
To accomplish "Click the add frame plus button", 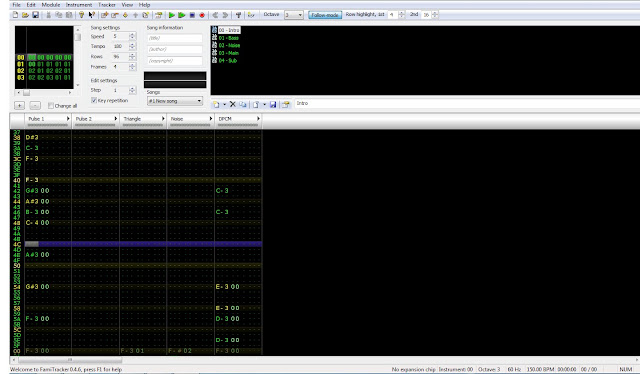I will [19, 106].
